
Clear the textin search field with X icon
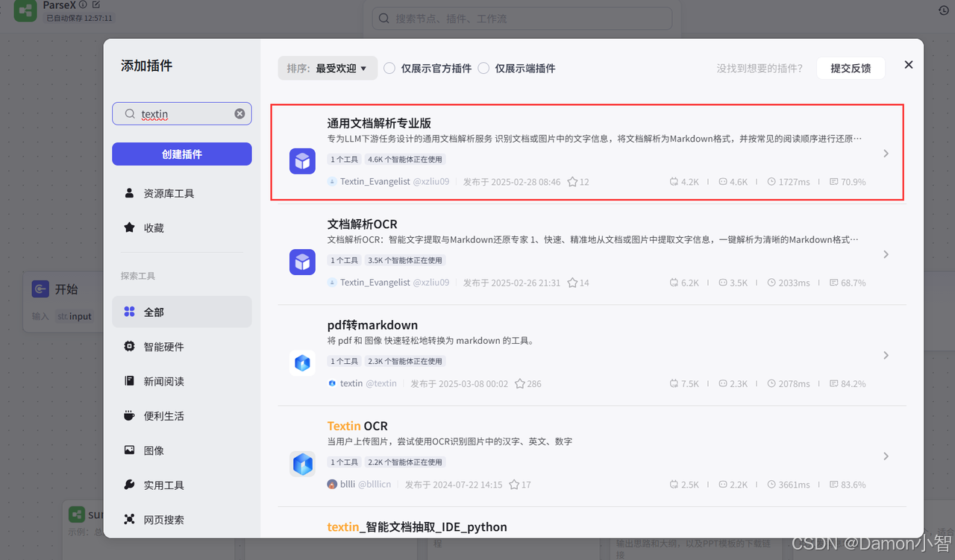click(239, 114)
